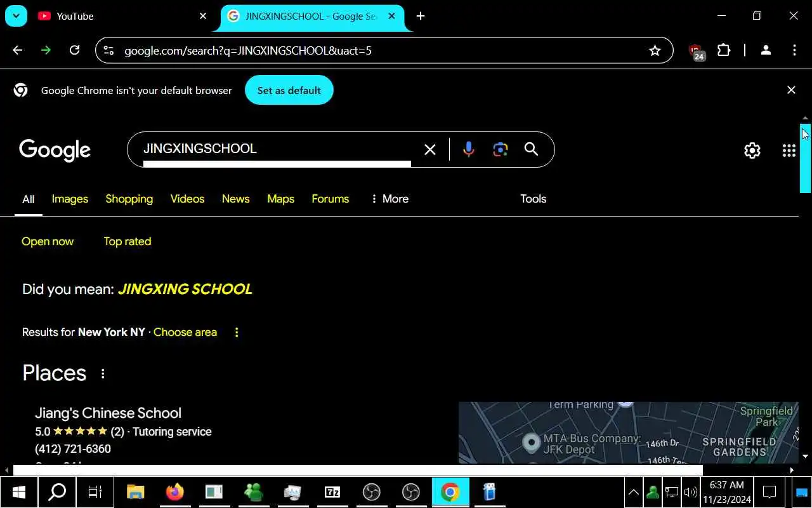
Task: View site information icon in address bar
Action: pyautogui.click(x=108, y=50)
